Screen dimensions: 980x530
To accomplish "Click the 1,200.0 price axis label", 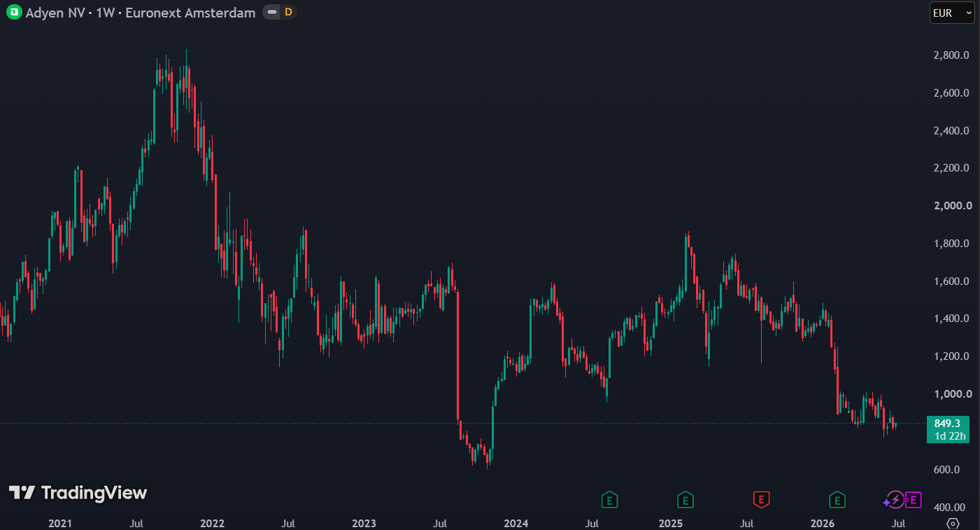I will tap(951, 356).
